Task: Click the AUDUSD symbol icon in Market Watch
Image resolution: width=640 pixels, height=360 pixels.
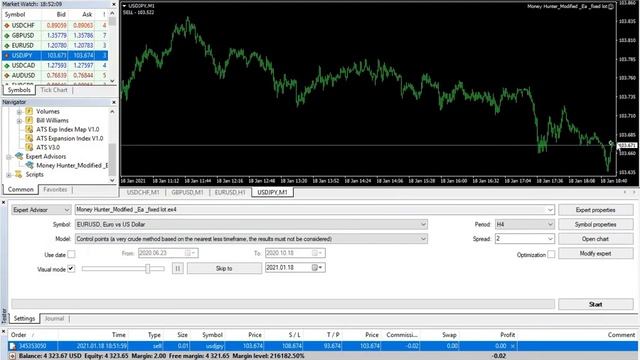Action: tap(7, 76)
